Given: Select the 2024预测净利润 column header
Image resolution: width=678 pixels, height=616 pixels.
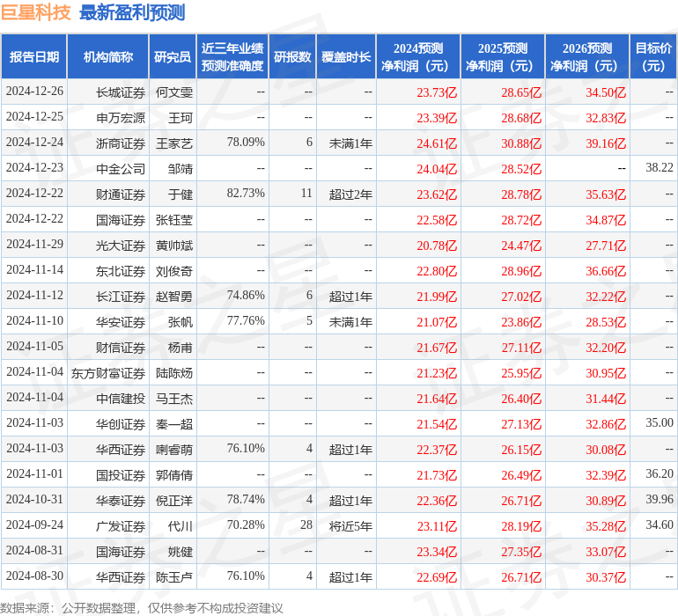Looking at the screenshot, I should [418, 56].
